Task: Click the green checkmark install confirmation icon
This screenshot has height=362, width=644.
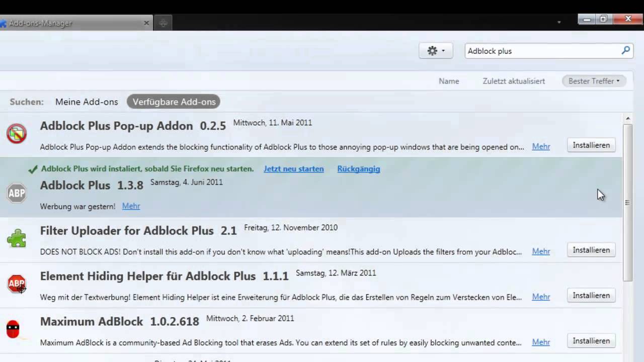Action: pyautogui.click(x=33, y=169)
